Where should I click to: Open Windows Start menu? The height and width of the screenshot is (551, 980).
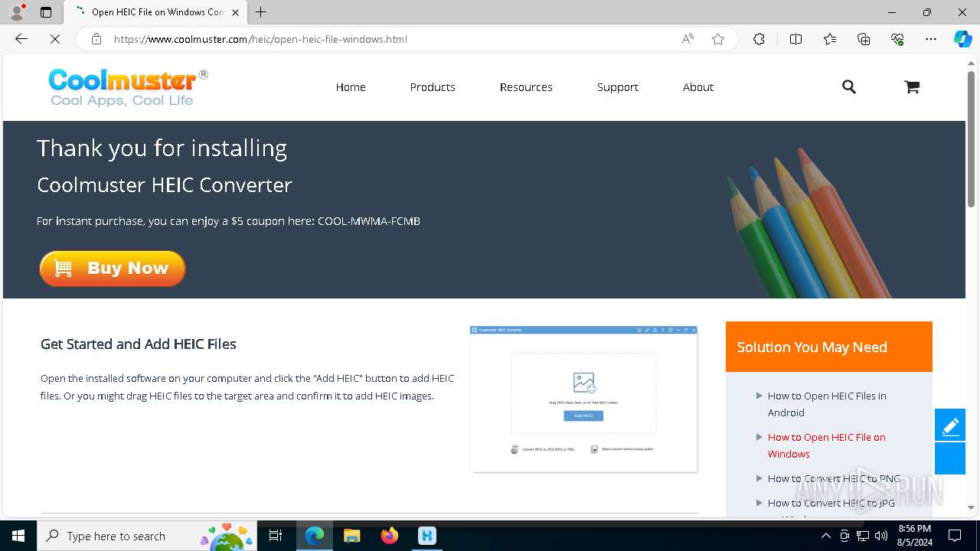tap(18, 536)
